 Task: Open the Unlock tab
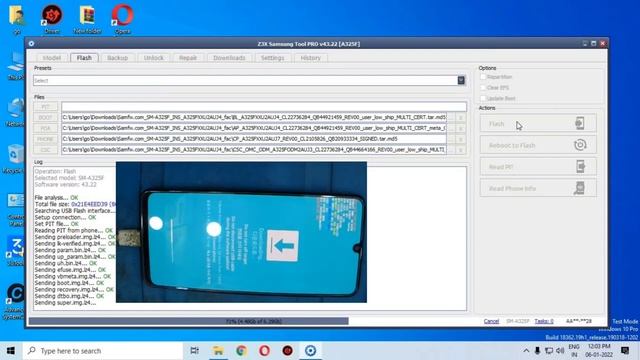(153, 58)
